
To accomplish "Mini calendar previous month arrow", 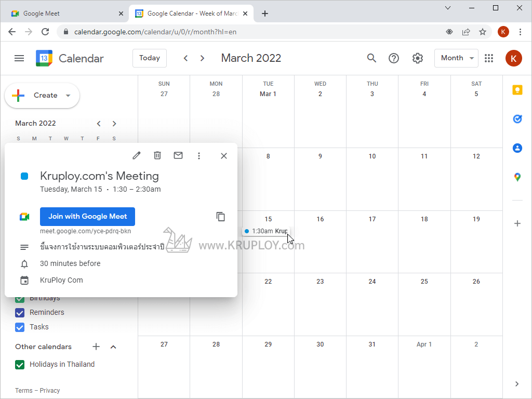I will [99, 124].
